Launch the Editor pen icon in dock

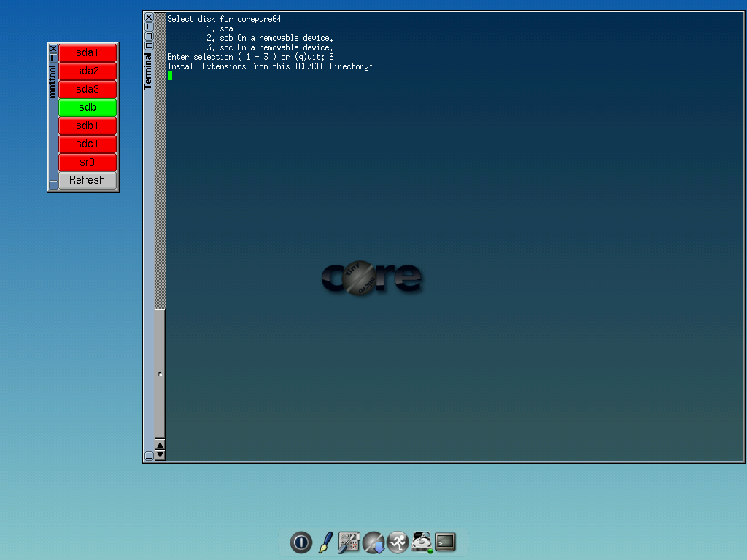click(326, 542)
